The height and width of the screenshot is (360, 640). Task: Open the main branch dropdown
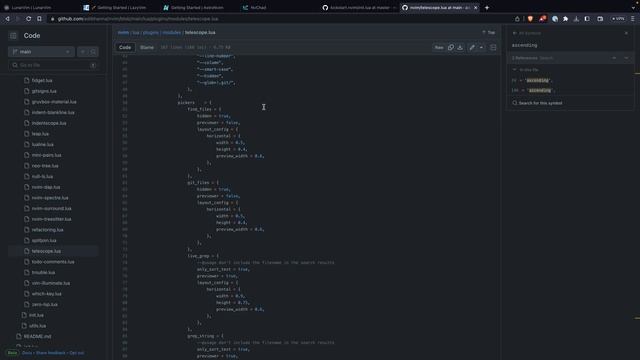(x=41, y=52)
